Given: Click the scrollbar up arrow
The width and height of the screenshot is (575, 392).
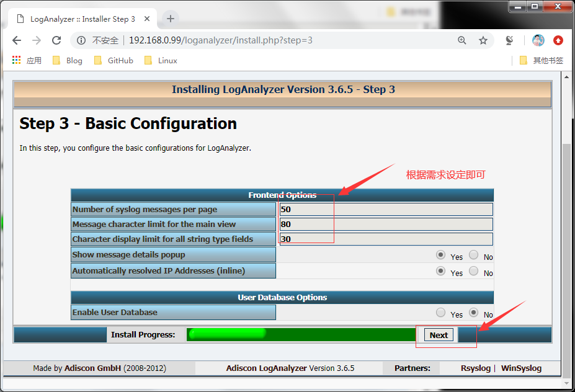Looking at the screenshot, I should [566, 77].
